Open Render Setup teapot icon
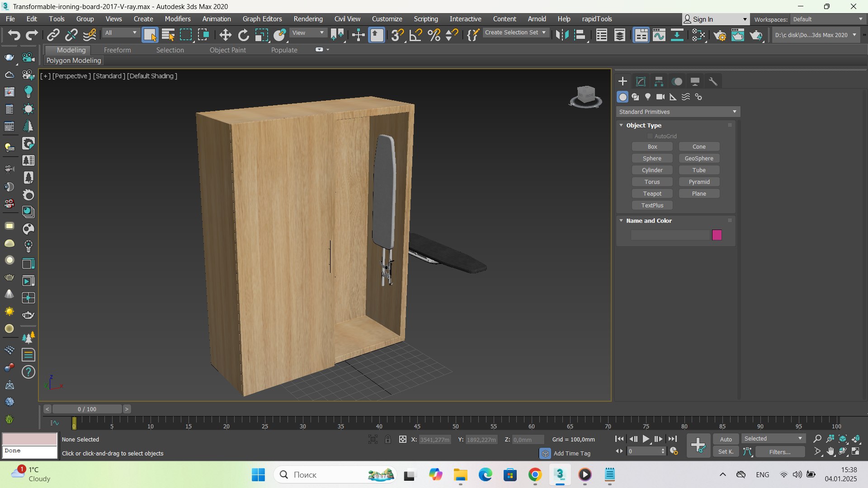The image size is (868, 488). [720, 35]
